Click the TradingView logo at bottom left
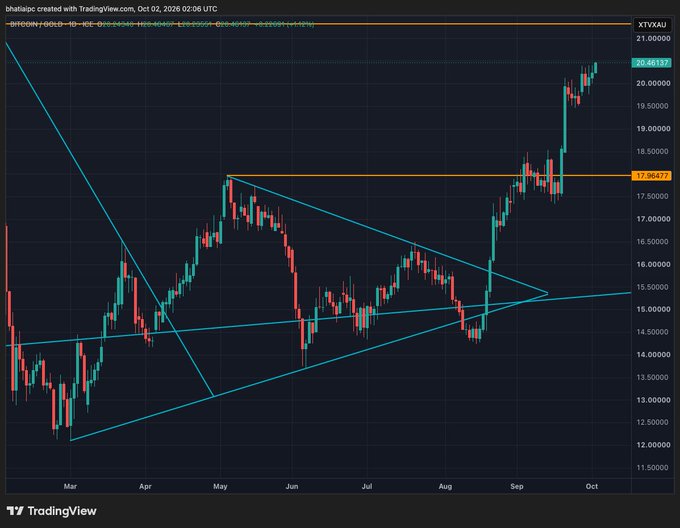The height and width of the screenshot is (528, 680). tap(52, 511)
